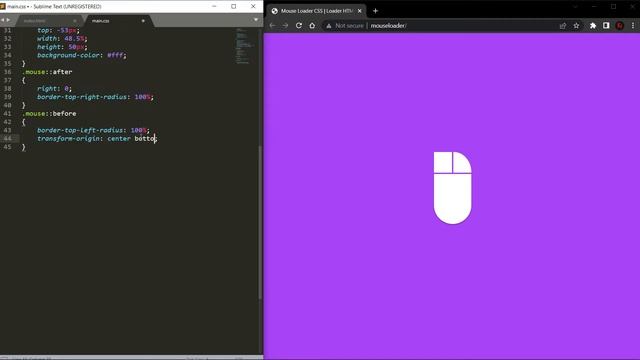
Task: Open the Not secure site info
Action: point(345,25)
